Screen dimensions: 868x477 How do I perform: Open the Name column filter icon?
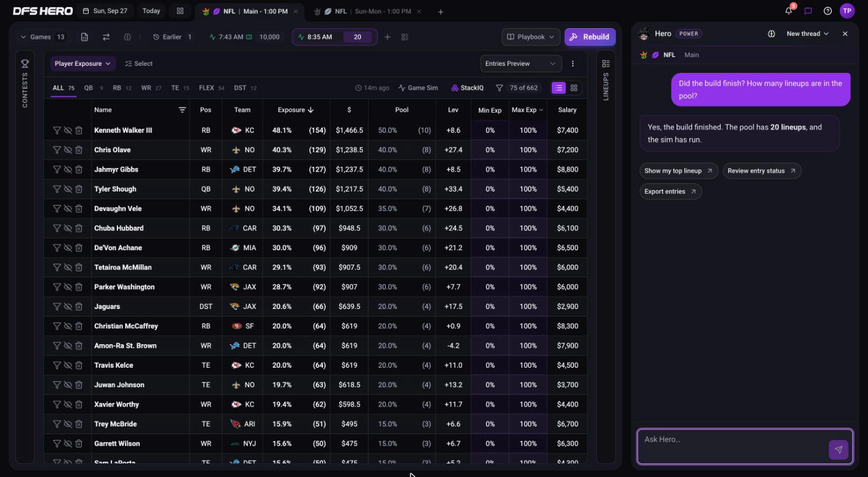pos(182,110)
